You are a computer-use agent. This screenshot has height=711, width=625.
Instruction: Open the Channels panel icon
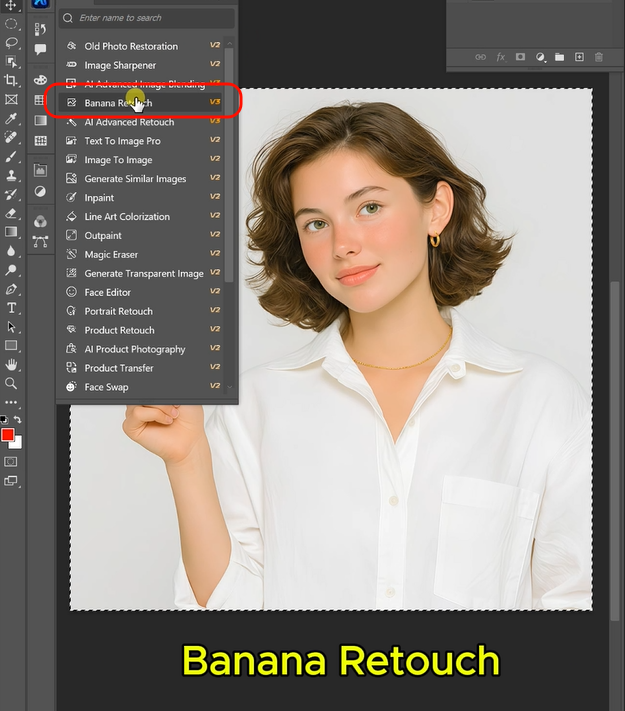pyautogui.click(x=40, y=221)
